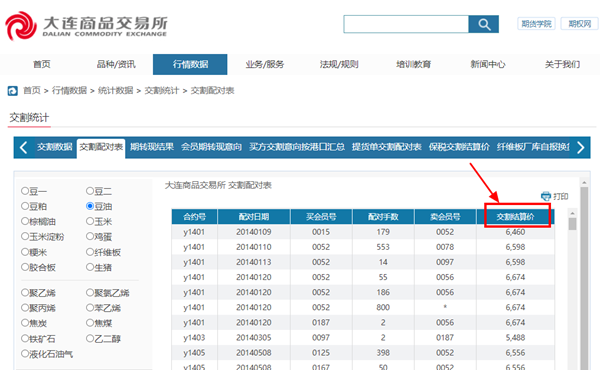Screen dimensions: 600x370
Task: Select 铁矿石 radio button
Action: click(x=25, y=338)
